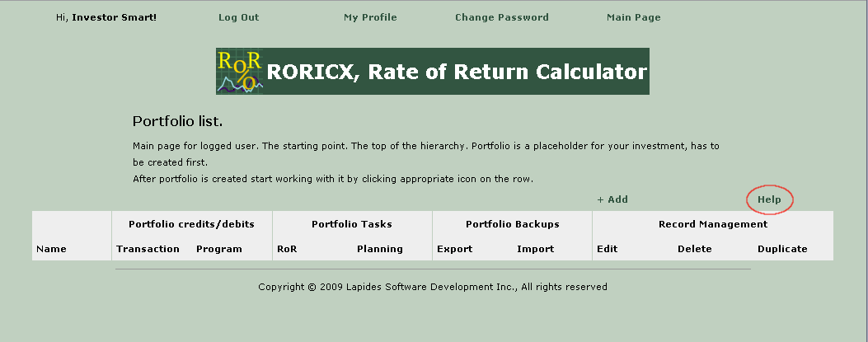Click the Delete column header
This screenshot has height=342, width=868.
pyautogui.click(x=694, y=249)
